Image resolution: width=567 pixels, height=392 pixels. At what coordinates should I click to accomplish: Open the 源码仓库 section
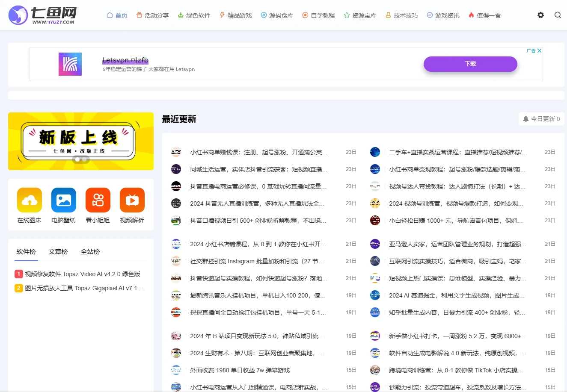click(x=276, y=15)
